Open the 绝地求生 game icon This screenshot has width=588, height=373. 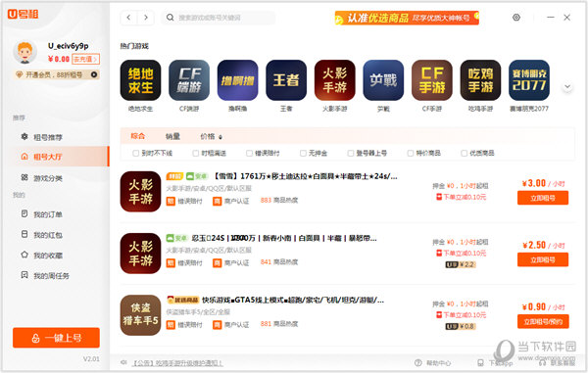(140, 80)
